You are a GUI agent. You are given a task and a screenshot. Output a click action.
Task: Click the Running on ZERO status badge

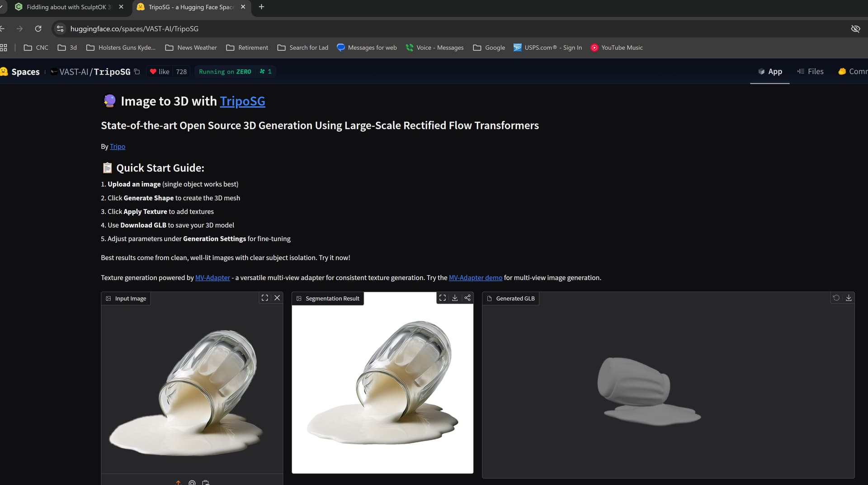tap(225, 71)
